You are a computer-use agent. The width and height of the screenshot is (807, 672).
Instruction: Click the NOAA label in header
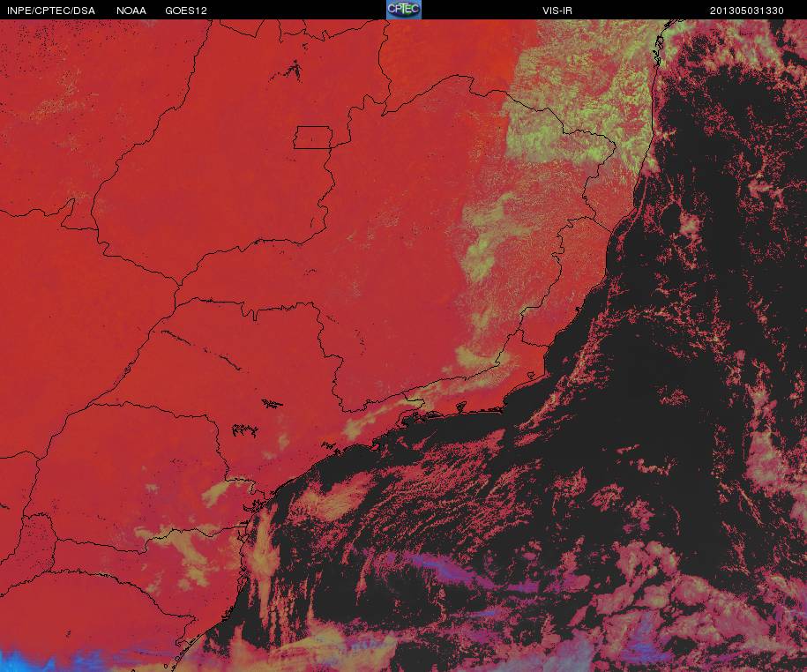[131, 11]
